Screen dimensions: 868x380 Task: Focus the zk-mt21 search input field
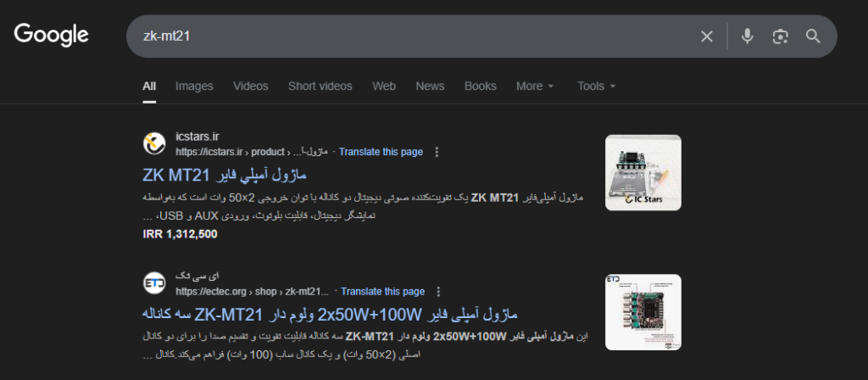(x=407, y=36)
